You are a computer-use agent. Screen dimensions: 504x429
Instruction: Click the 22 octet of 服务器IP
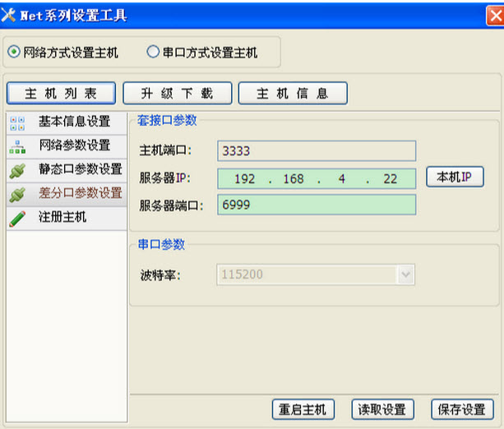click(x=391, y=178)
